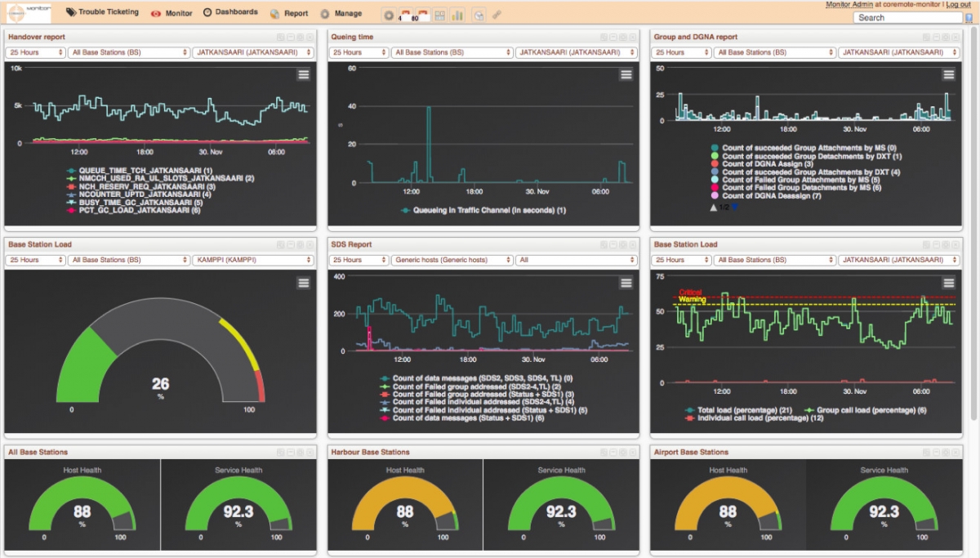Screen dimensions: 980x558
Task: Open the KAMPPI Base Station Load gauge menu
Action: [304, 283]
